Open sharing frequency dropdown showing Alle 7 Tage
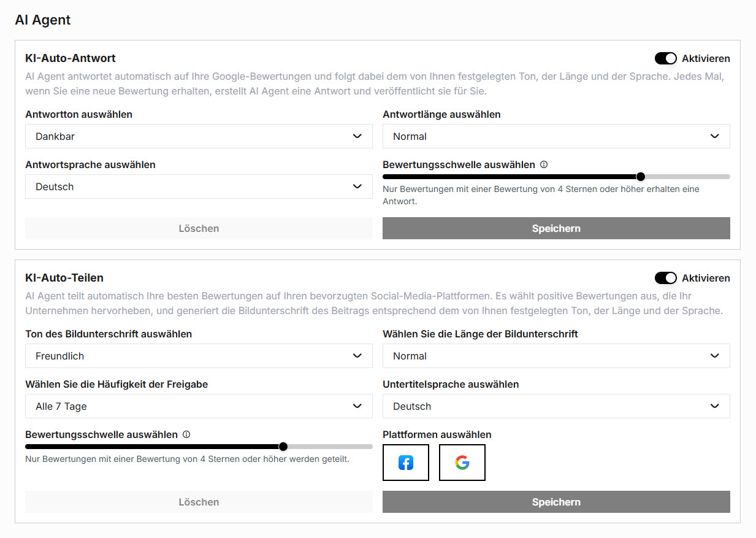 [x=199, y=406]
